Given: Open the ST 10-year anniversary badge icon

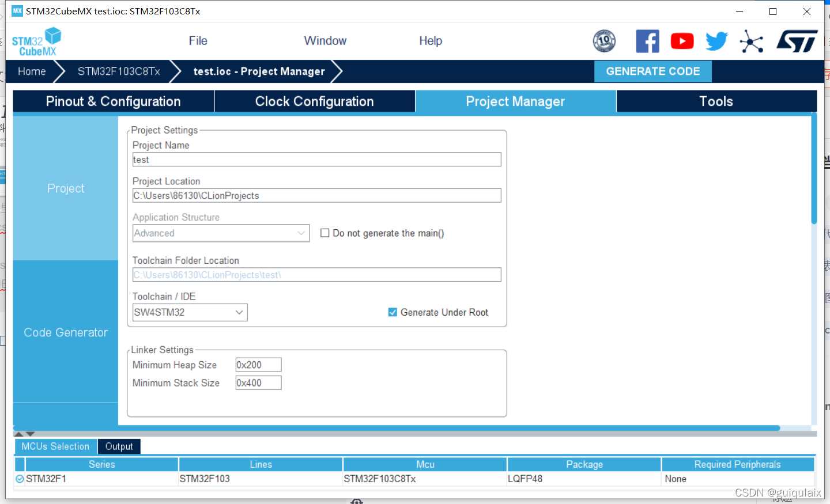Looking at the screenshot, I should [x=604, y=41].
